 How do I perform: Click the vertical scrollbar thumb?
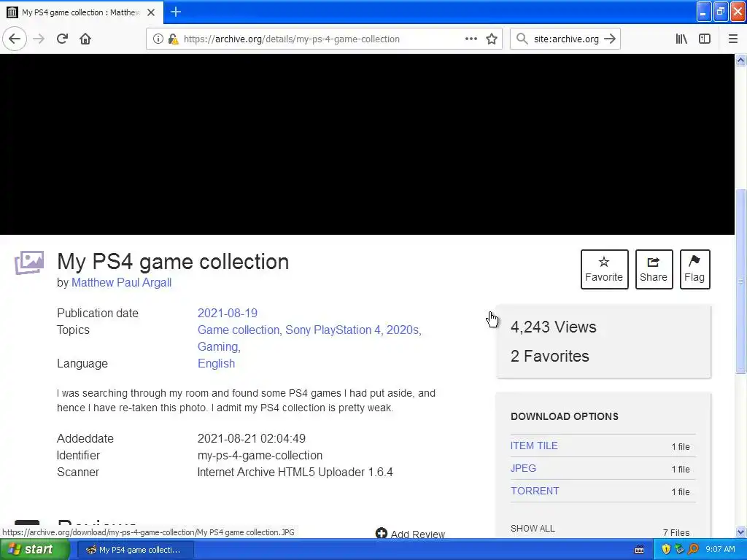pos(741,281)
